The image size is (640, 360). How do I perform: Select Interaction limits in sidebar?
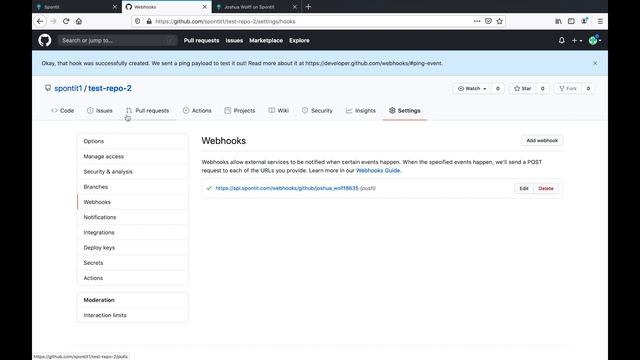(x=133, y=315)
